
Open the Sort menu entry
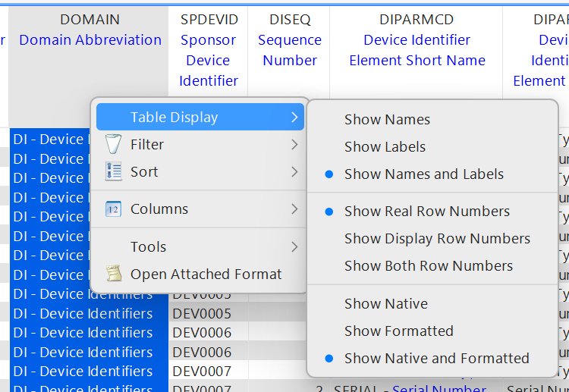coord(200,171)
